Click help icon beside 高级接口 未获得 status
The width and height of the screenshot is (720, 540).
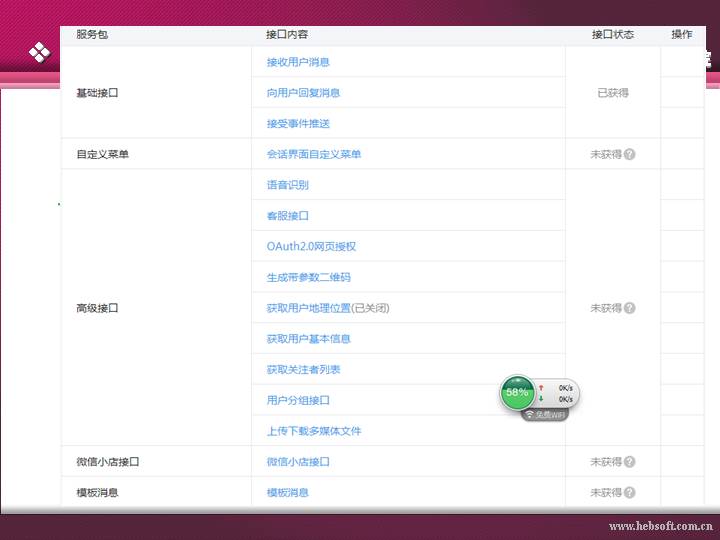[629, 309]
